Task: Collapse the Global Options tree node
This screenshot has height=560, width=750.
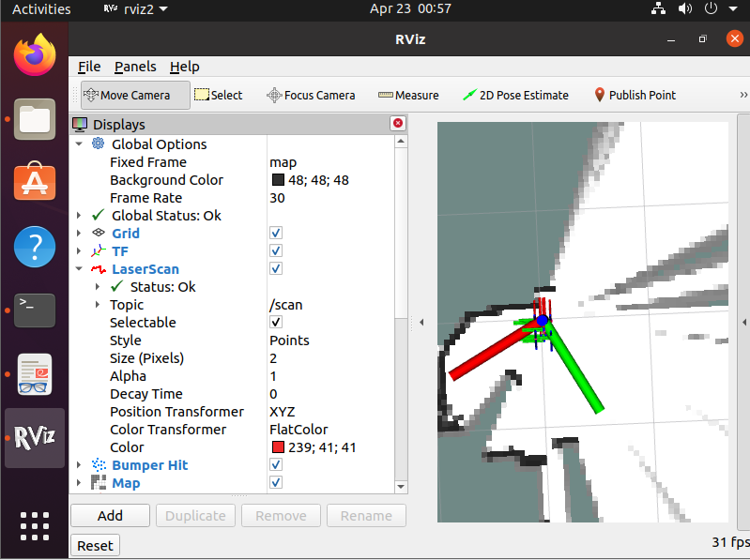Action: tap(80, 144)
